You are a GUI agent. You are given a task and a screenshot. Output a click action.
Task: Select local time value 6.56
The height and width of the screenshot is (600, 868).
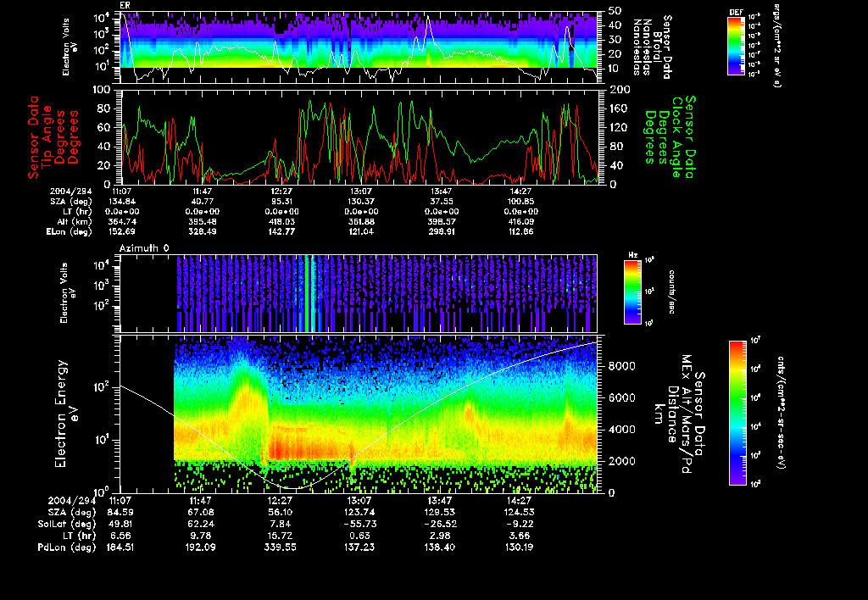click(x=120, y=536)
